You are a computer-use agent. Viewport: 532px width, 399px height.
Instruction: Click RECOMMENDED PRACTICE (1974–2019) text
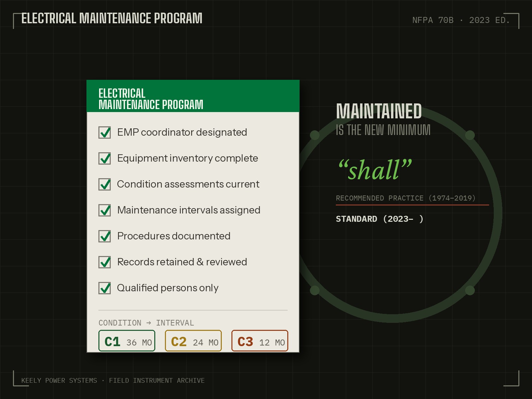point(406,198)
